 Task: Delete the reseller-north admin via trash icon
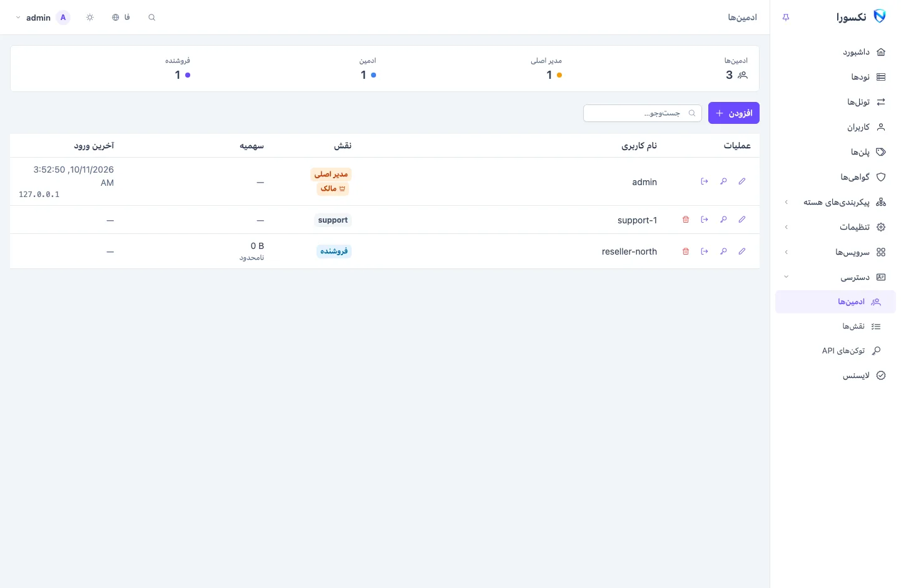[x=686, y=251]
